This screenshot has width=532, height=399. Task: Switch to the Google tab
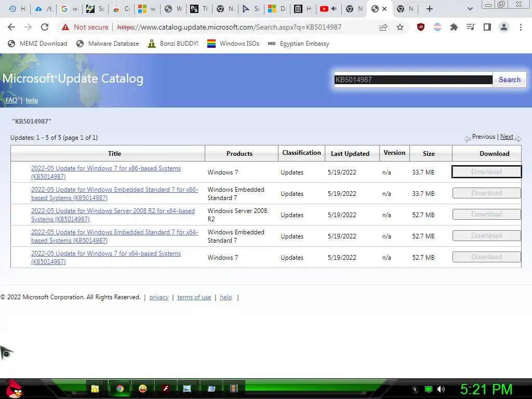tap(69, 9)
